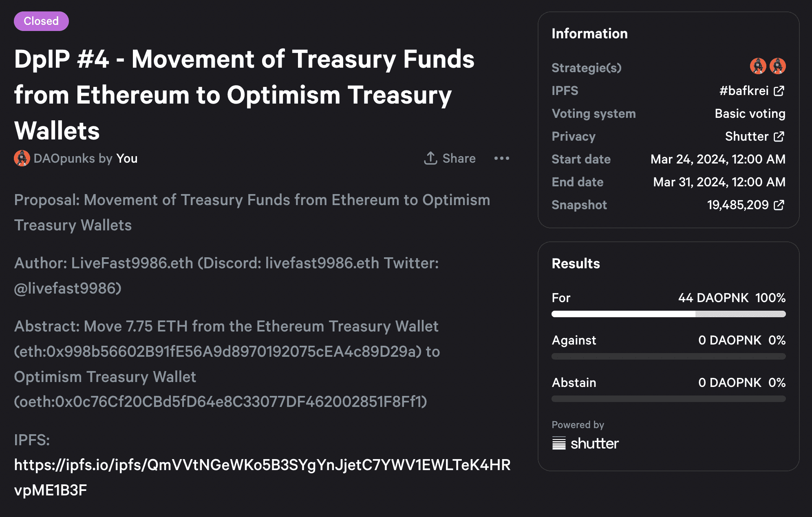Open the DAOpunks space link

[64, 158]
